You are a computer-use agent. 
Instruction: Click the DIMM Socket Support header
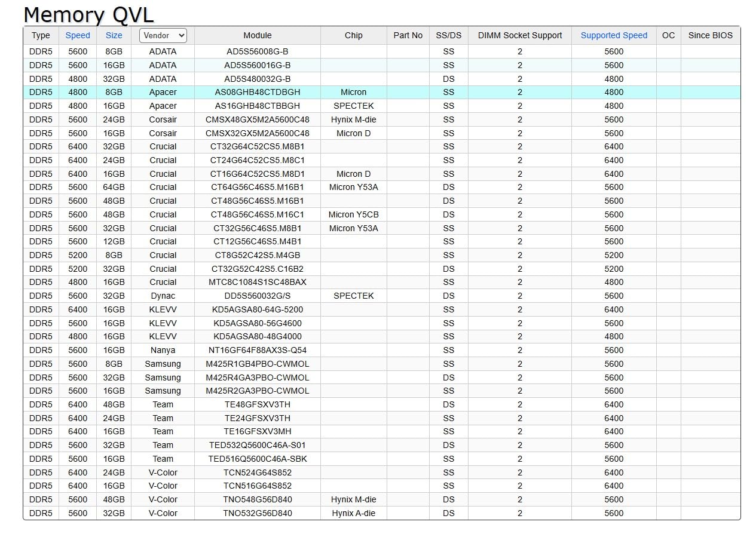[520, 35]
